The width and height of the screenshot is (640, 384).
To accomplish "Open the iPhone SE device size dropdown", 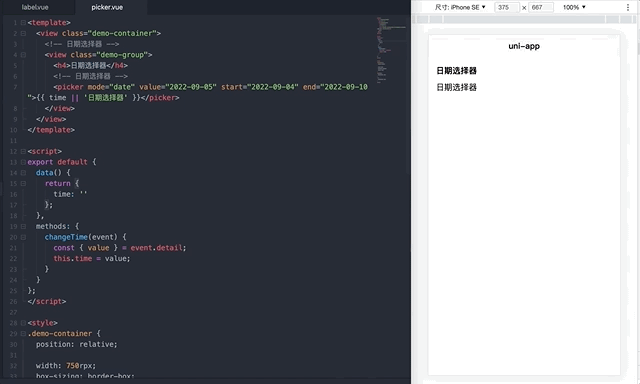I will click(460, 7).
